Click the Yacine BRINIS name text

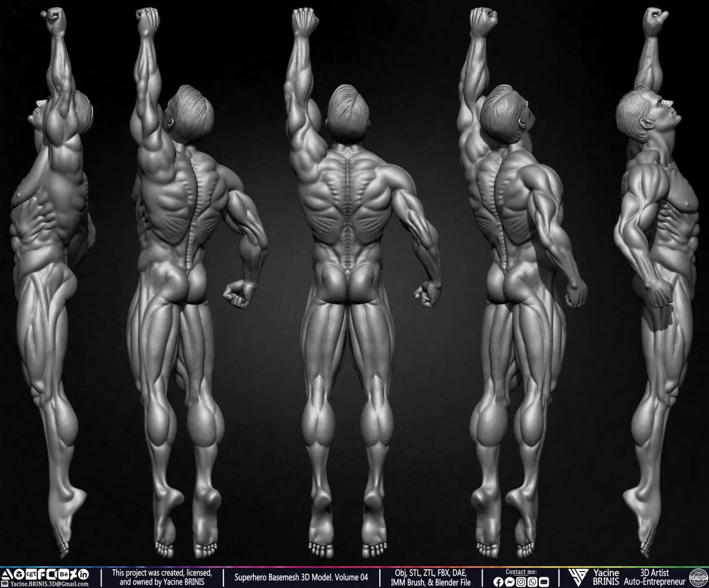(606, 577)
